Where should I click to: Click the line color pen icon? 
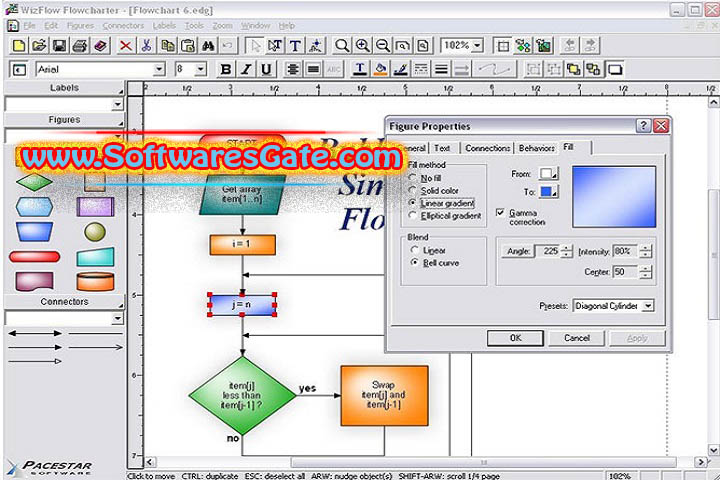click(400, 69)
